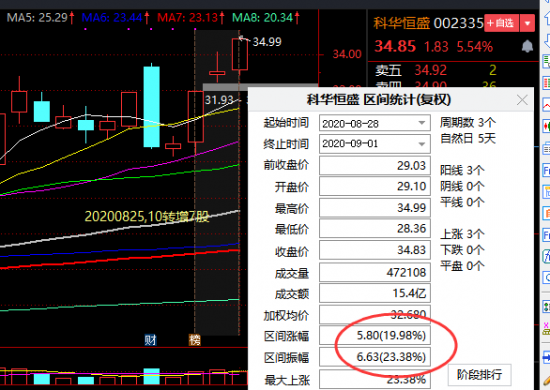Click the red line chart icon in sidebar

click(x=546, y=105)
